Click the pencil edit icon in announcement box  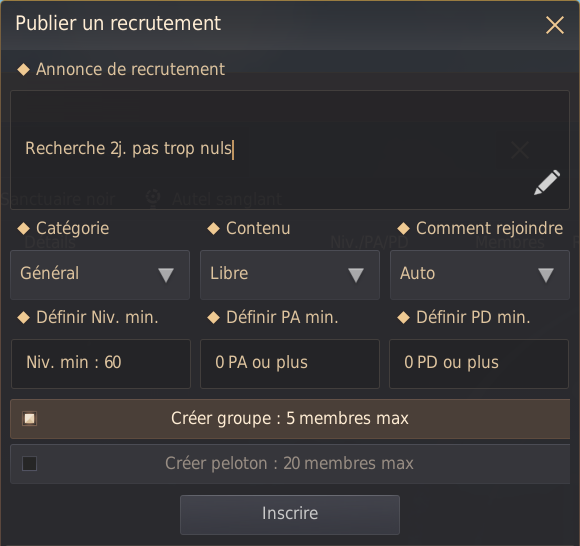click(547, 182)
